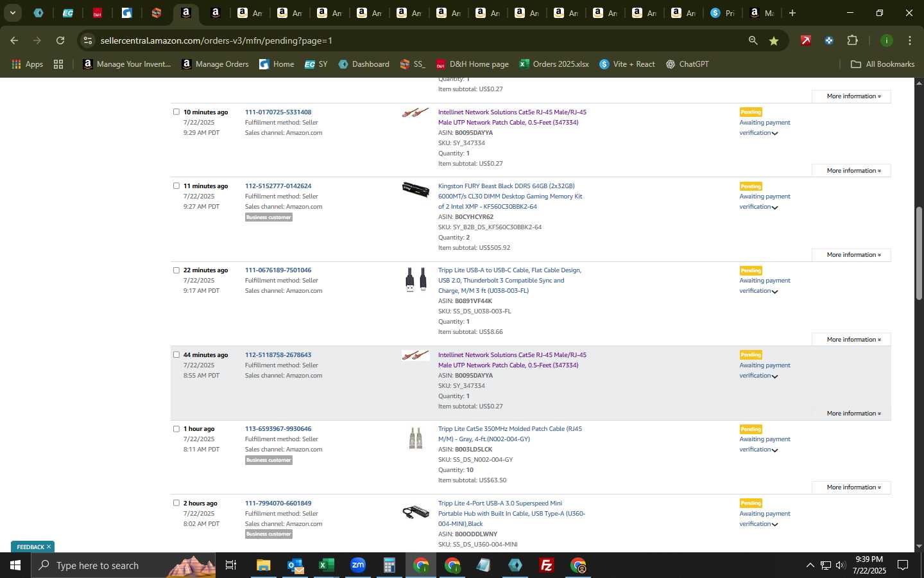
Task: Expand Awaiting payment verification for the Kingston order
Action: pyautogui.click(x=765, y=202)
